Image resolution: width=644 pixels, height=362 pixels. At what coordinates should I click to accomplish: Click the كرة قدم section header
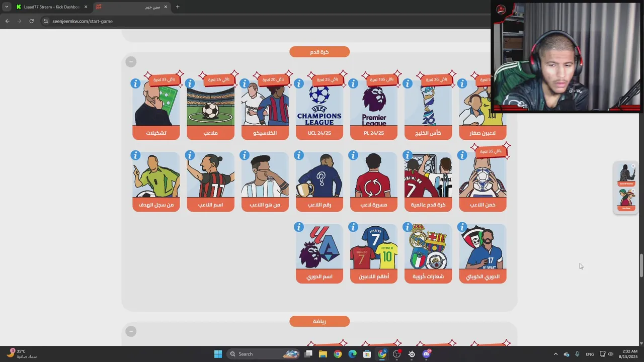pyautogui.click(x=319, y=52)
